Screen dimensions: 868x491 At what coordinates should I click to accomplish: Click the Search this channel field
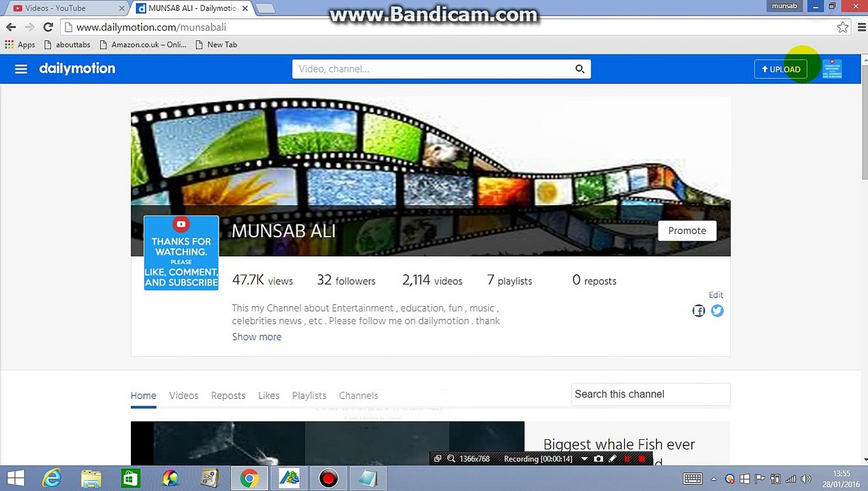click(650, 394)
